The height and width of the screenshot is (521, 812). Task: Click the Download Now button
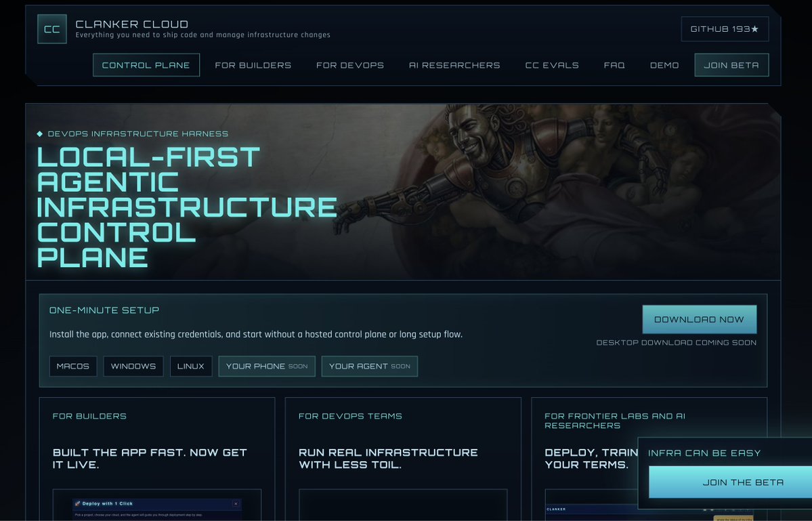(699, 320)
